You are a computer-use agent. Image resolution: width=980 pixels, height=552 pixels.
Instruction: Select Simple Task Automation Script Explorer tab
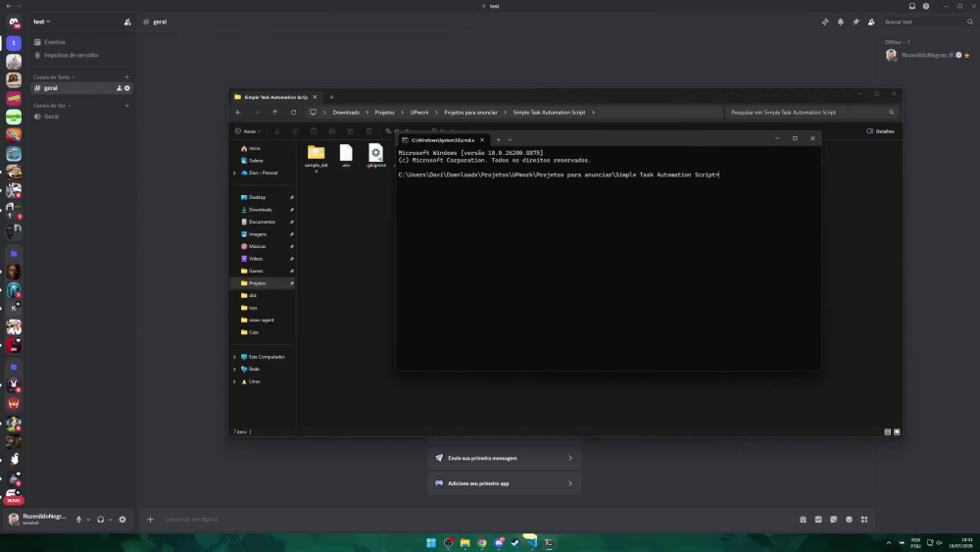(x=275, y=97)
